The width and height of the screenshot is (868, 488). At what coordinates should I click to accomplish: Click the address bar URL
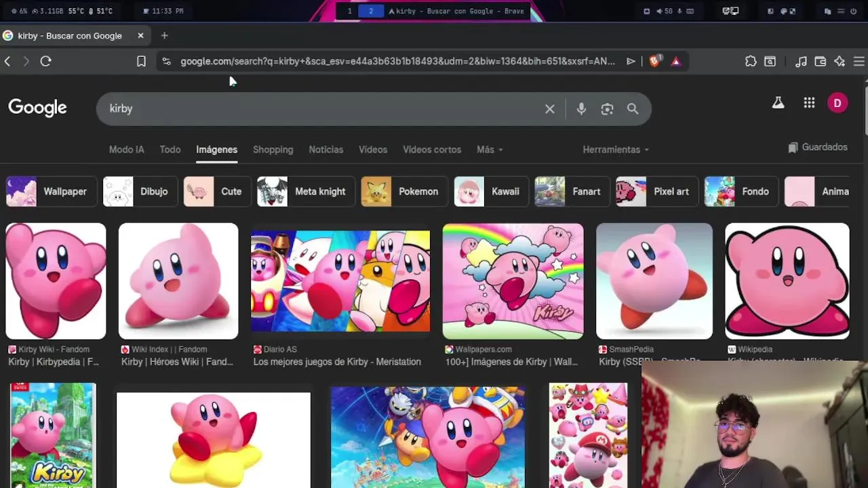point(397,62)
